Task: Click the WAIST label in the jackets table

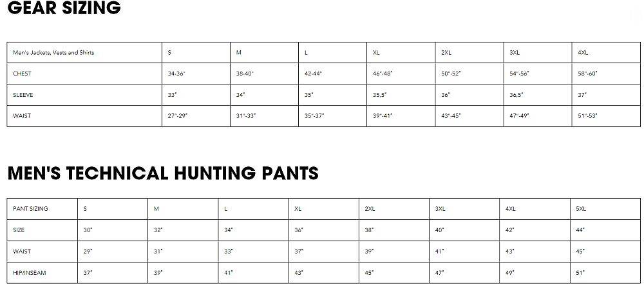Action: pos(22,116)
